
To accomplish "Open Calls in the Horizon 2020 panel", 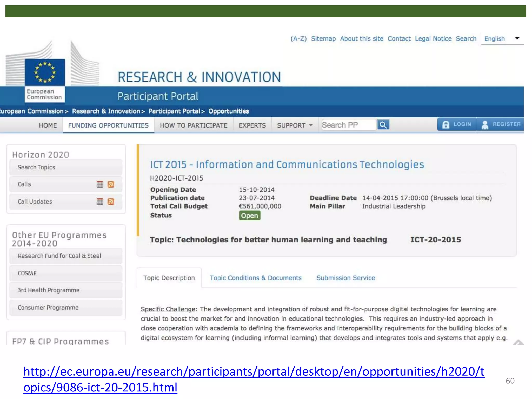I will tap(66, 184).
